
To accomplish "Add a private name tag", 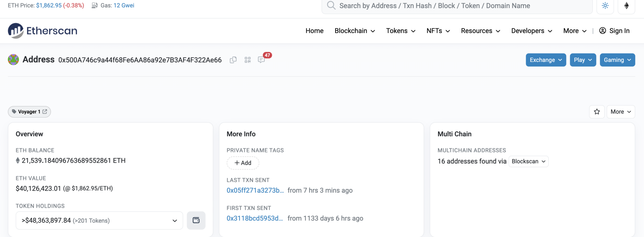I will (x=243, y=163).
